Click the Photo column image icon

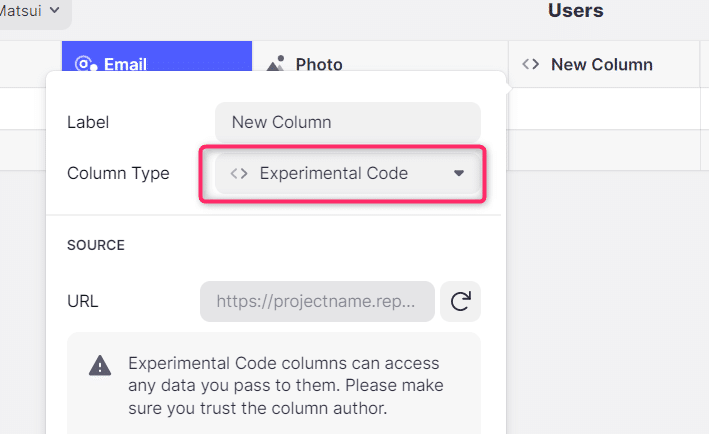(275, 63)
